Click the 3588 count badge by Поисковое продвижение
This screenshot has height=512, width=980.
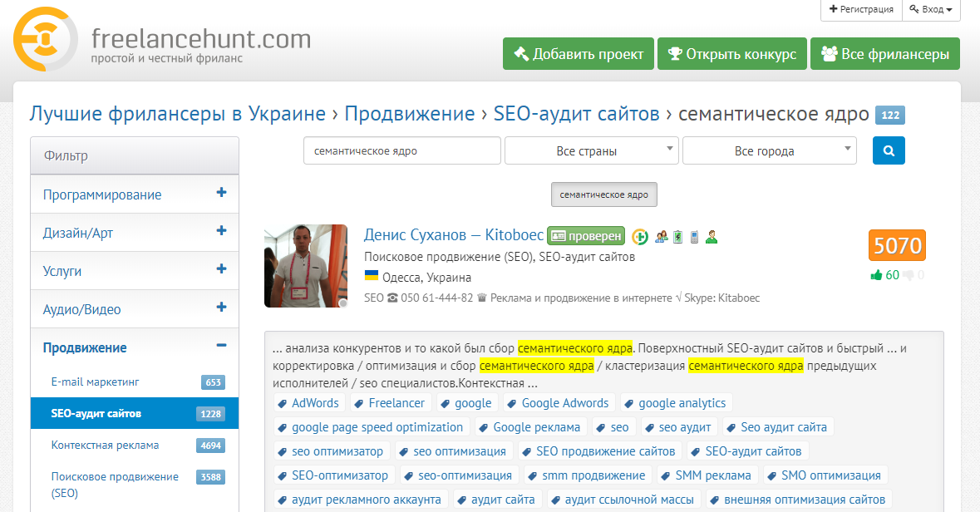coord(210,477)
